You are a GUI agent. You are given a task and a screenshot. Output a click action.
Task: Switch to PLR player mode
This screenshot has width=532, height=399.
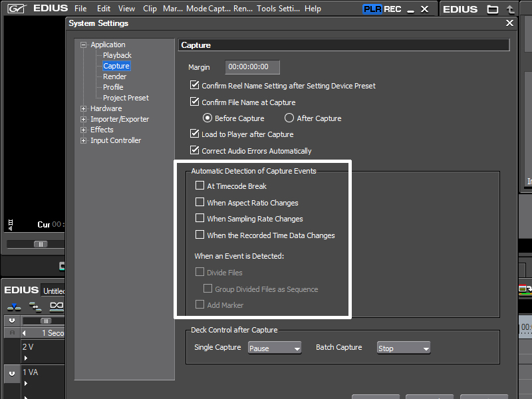(372, 9)
